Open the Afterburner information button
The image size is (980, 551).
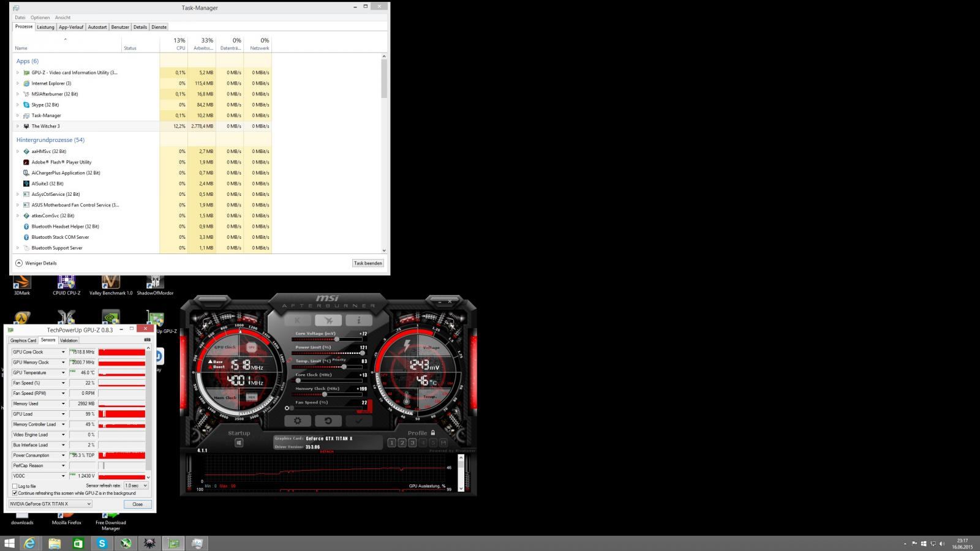(358, 320)
